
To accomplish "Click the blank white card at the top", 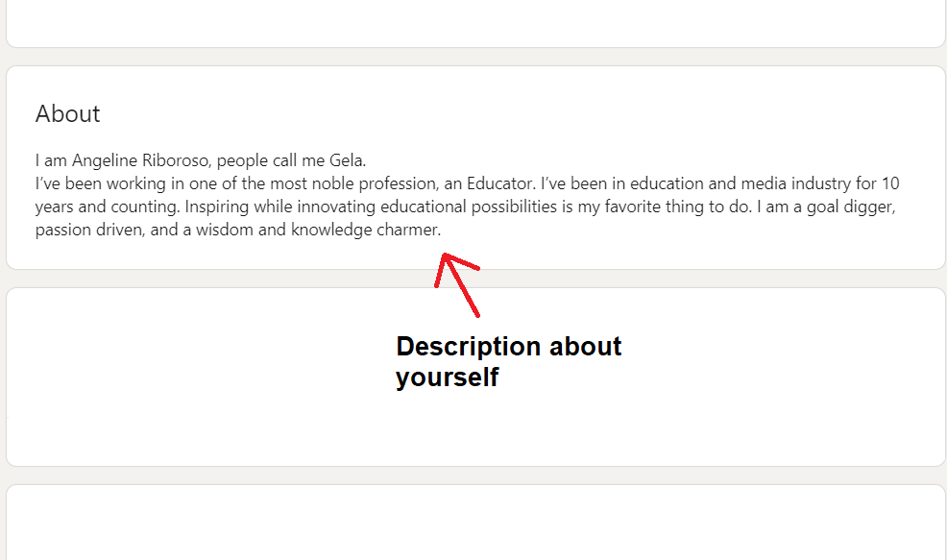I will [x=475, y=23].
